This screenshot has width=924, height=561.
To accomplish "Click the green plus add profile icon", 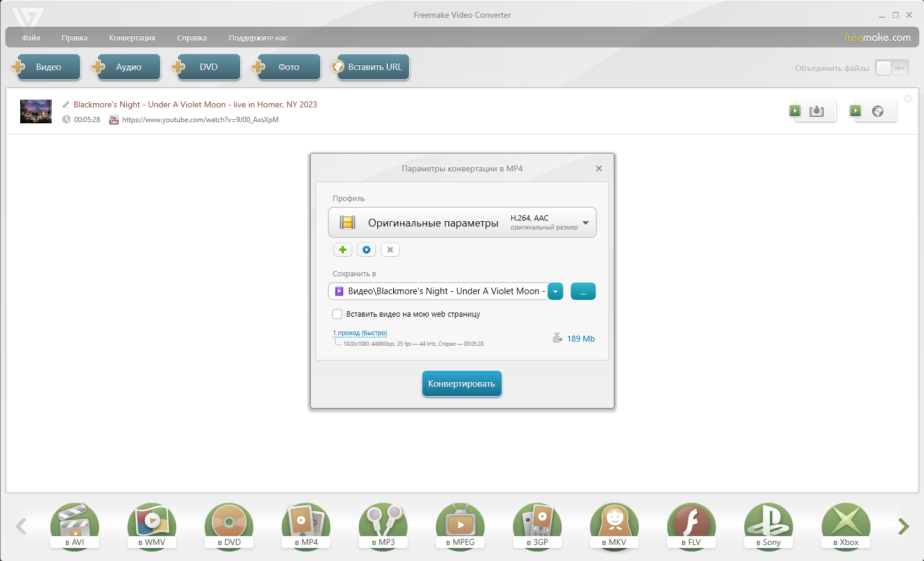I will pyautogui.click(x=343, y=250).
